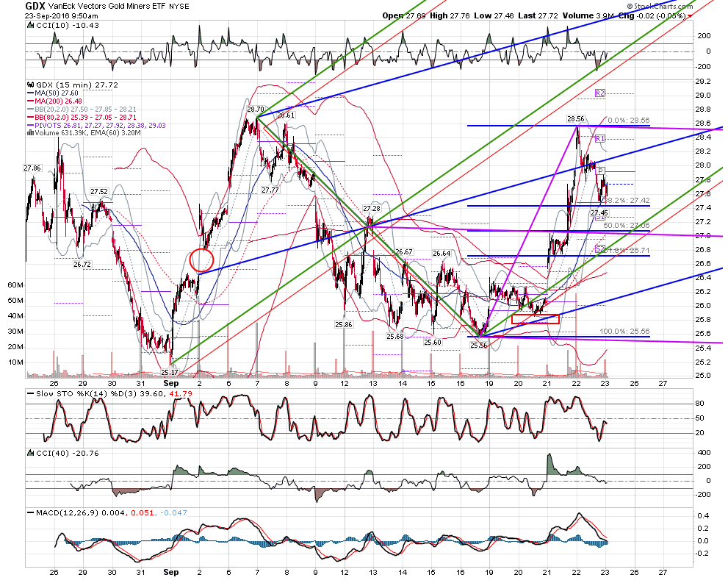Select the R1 pivot marker
The image size is (728, 583).
coord(600,138)
